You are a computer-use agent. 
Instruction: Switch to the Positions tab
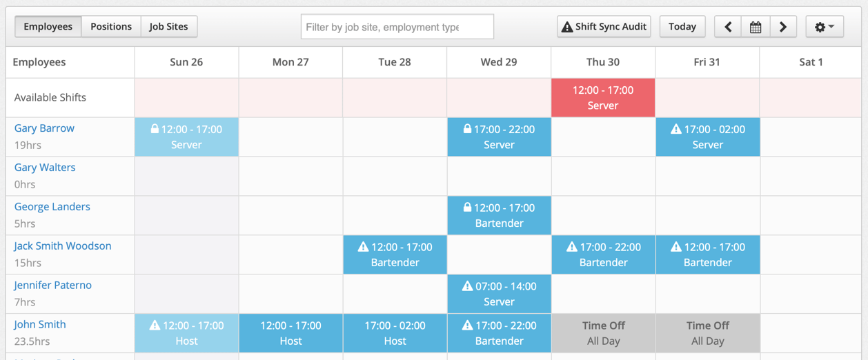[111, 27]
